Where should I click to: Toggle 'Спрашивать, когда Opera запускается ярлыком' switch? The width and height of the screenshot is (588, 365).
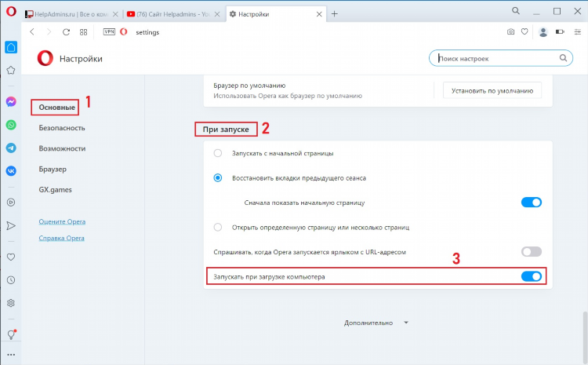532,252
